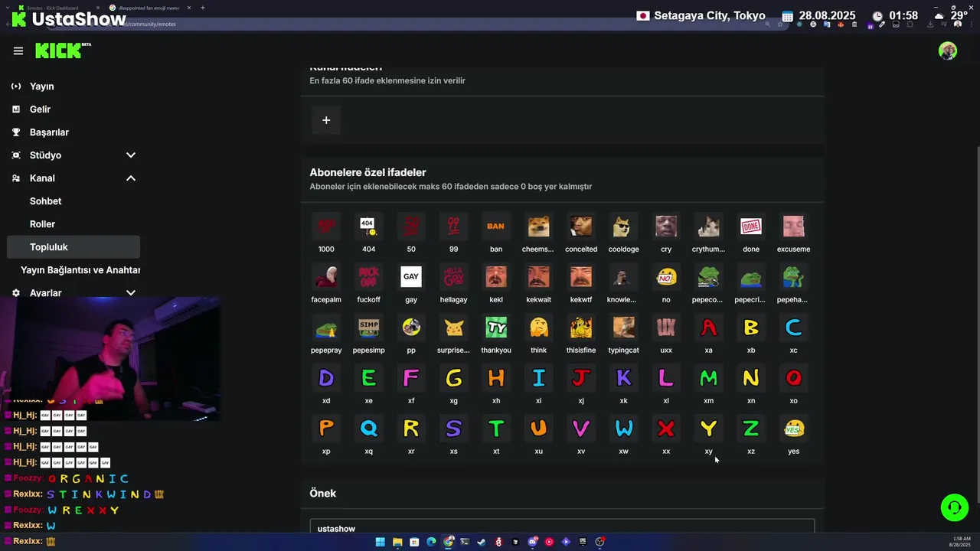Screen dimensions: 980x551
Task: Select the pepepray emote
Action: pos(326,328)
